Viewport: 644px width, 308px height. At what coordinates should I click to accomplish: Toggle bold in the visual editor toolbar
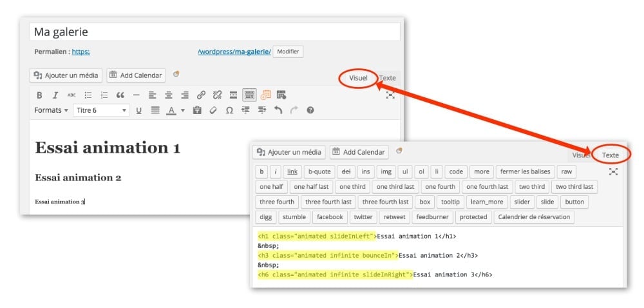tap(39, 95)
